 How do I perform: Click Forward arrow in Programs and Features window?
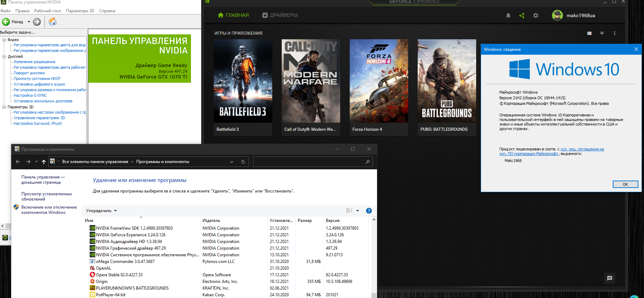point(28,162)
